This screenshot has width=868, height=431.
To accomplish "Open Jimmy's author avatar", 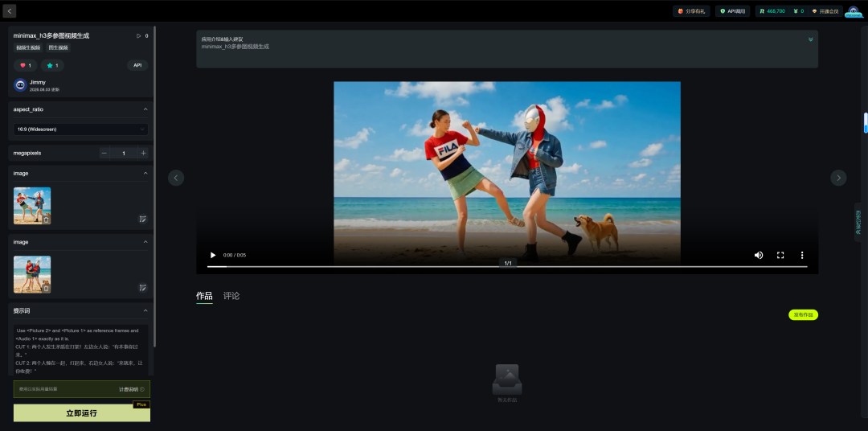I will [x=20, y=84].
